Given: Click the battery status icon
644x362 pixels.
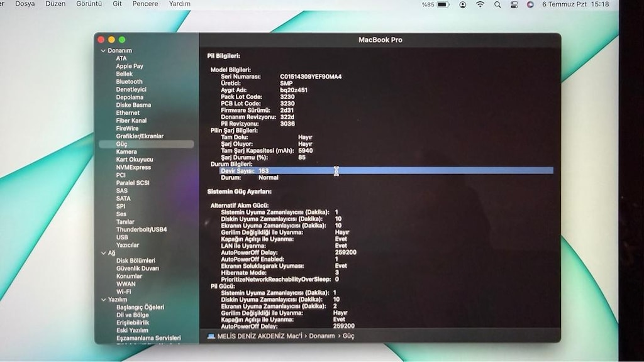Looking at the screenshot, I should (x=443, y=4).
